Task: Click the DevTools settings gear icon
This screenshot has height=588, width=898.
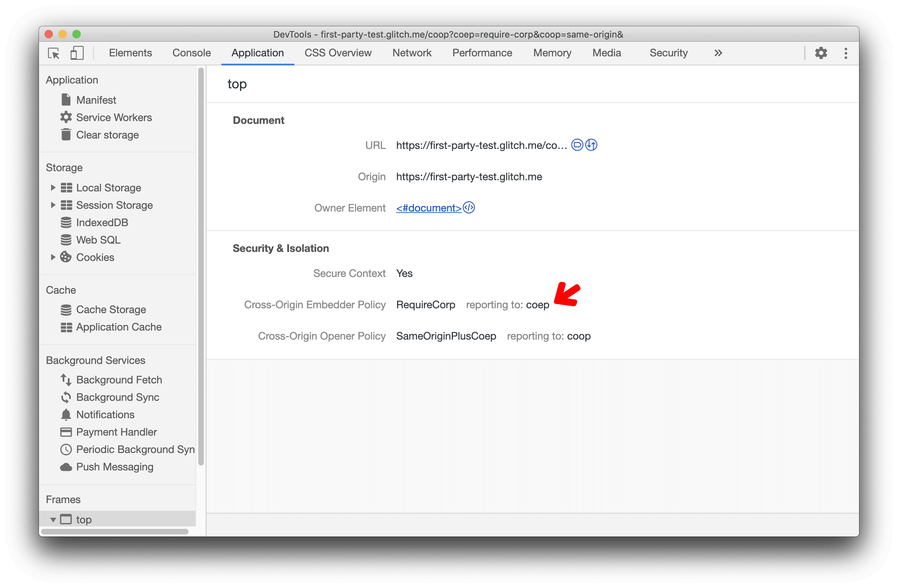Action: click(x=821, y=53)
